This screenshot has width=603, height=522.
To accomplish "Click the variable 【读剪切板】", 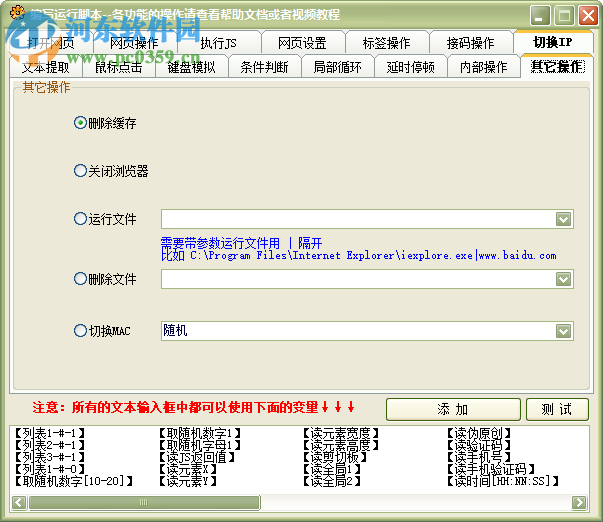I will pyautogui.click(x=335, y=457).
